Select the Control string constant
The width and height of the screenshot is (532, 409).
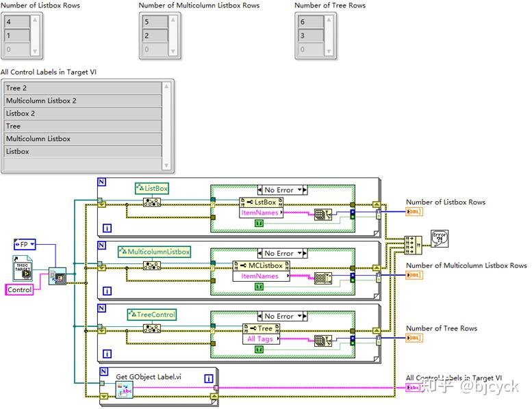pos(19,290)
